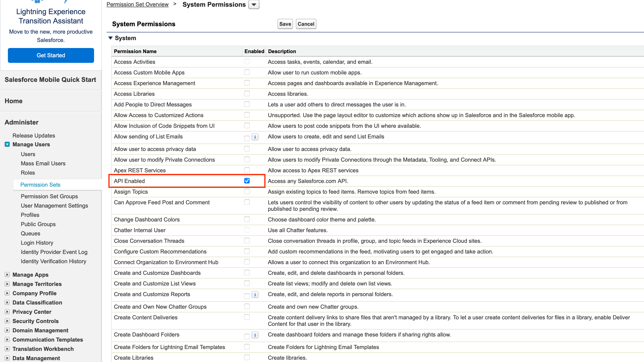Enable the Chatter Internal User permission
This screenshot has width=644, height=362.
point(247,230)
